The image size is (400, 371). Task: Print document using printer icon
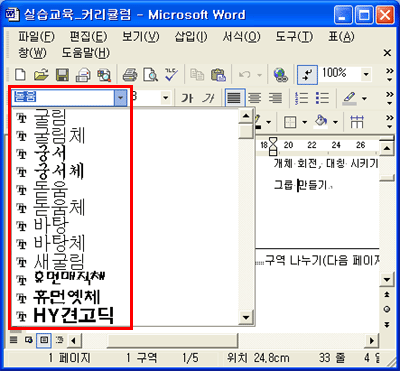130,75
